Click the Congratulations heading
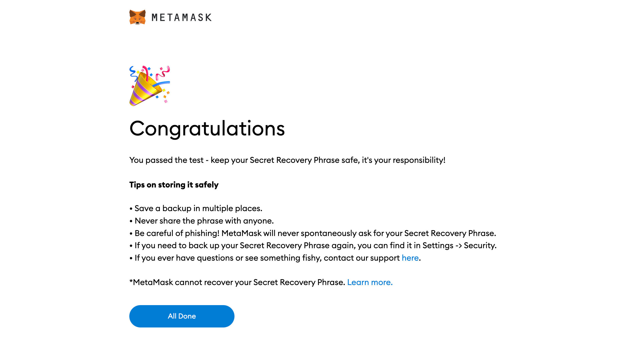This screenshot has height=345, width=644. (x=207, y=129)
